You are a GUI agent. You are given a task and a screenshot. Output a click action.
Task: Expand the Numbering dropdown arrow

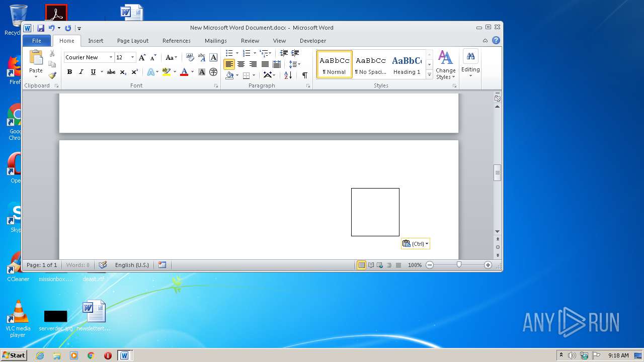pyautogui.click(x=255, y=53)
